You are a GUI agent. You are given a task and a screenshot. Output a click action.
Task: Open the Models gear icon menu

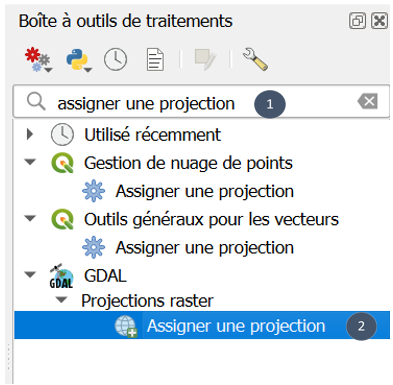pos(38,60)
